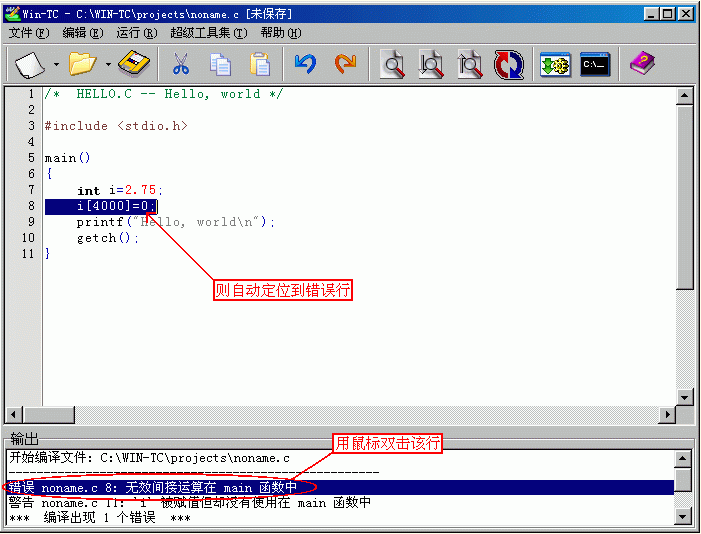
Task: Click editor horizontal scrollbar left arrow
Action: 13,415
